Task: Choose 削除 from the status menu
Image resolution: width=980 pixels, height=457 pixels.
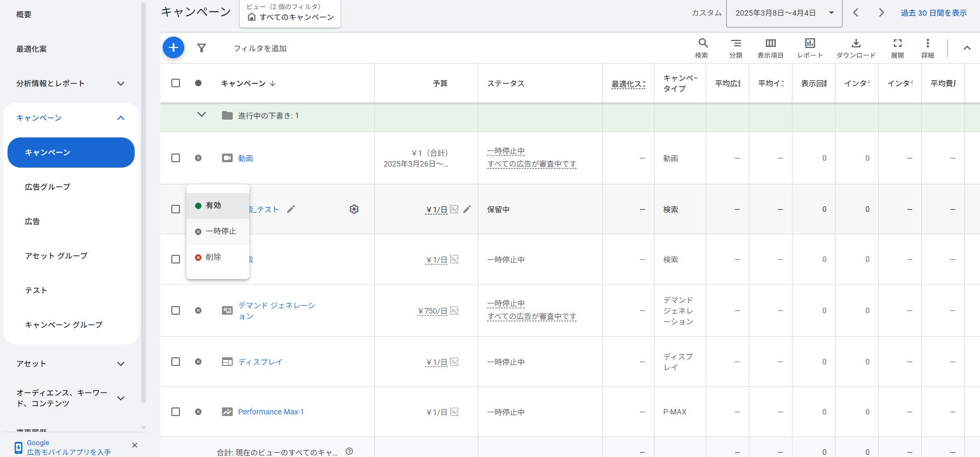Action: (213, 257)
